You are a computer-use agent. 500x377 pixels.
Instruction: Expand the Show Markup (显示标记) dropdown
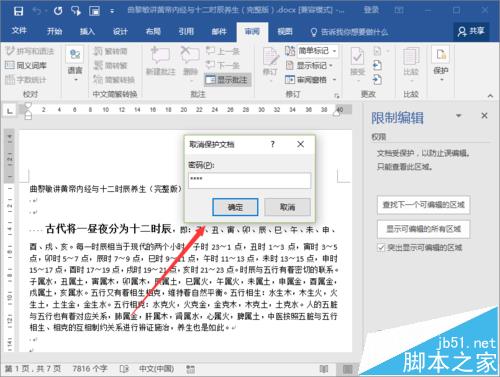(x=331, y=66)
